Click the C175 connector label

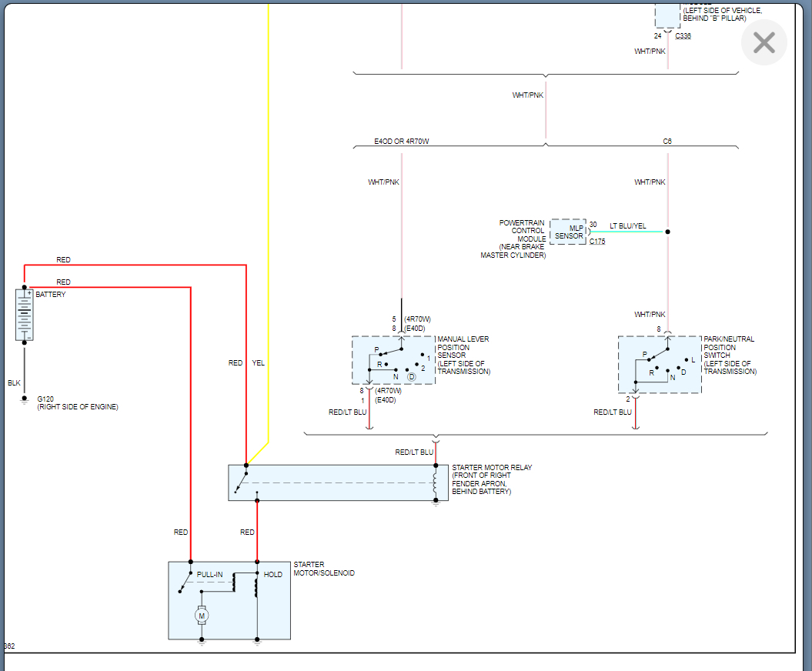pyautogui.click(x=597, y=242)
